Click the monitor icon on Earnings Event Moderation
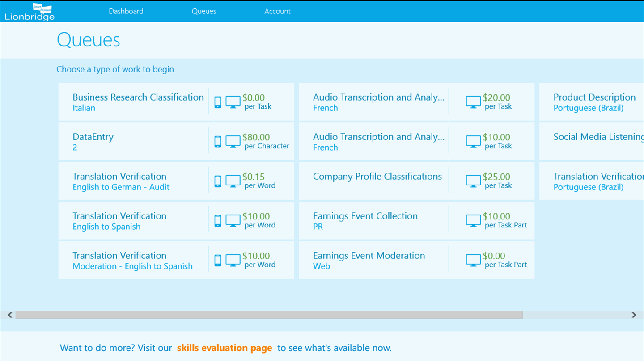 [x=473, y=260]
